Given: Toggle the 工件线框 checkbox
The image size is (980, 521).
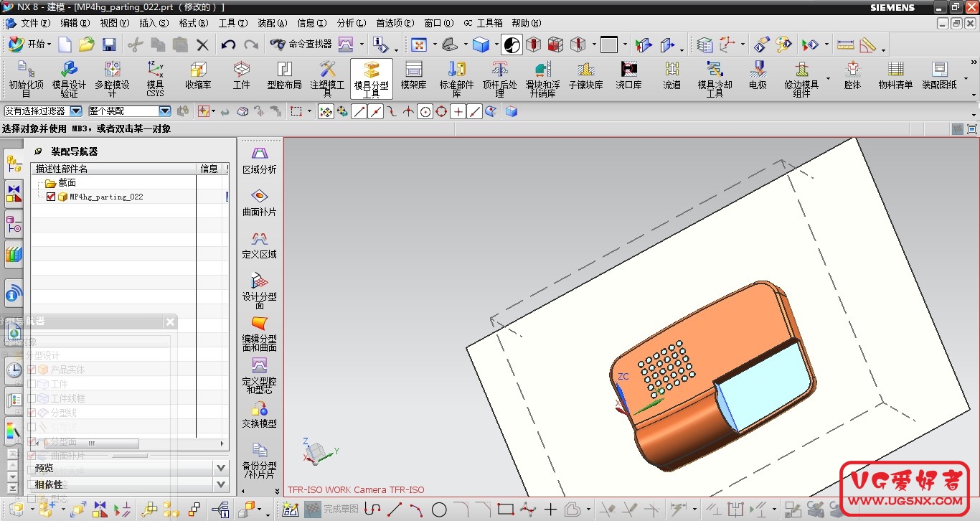Looking at the screenshot, I should point(32,398).
